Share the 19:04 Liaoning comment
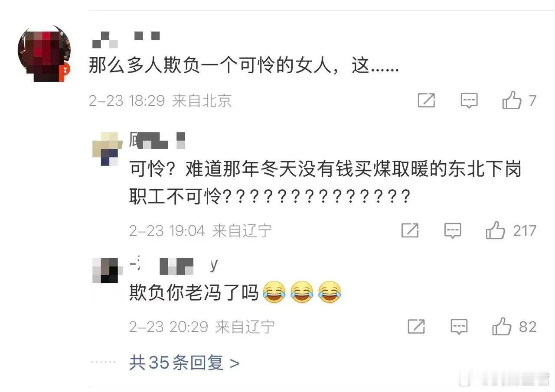Viewport: 555px width, 392px height. click(410, 230)
